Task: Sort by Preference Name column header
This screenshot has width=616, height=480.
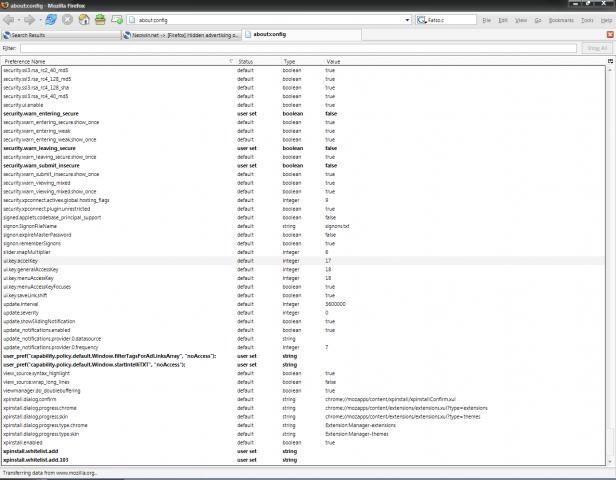Action: tap(118, 61)
